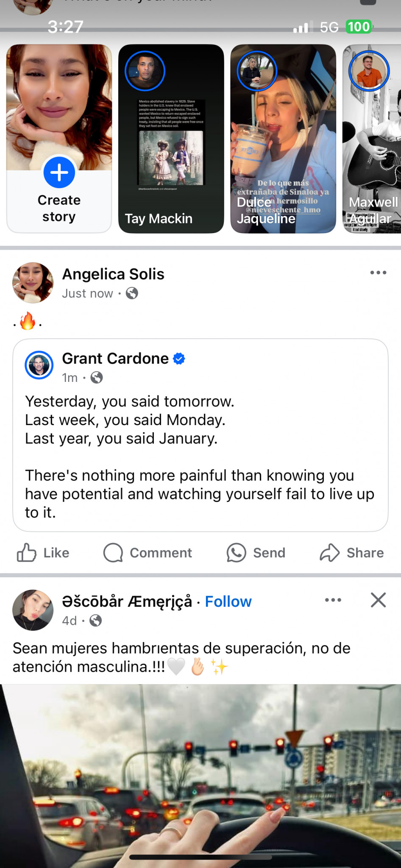Tap the blue plus Create story icon
The image size is (401, 868).
(59, 172)
